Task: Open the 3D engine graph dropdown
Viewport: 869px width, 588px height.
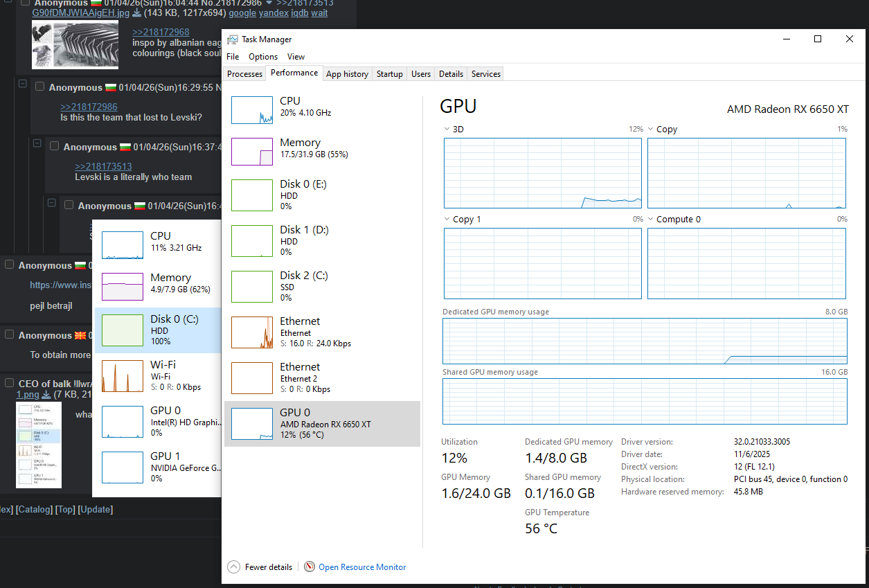Action: click(447, 130)
